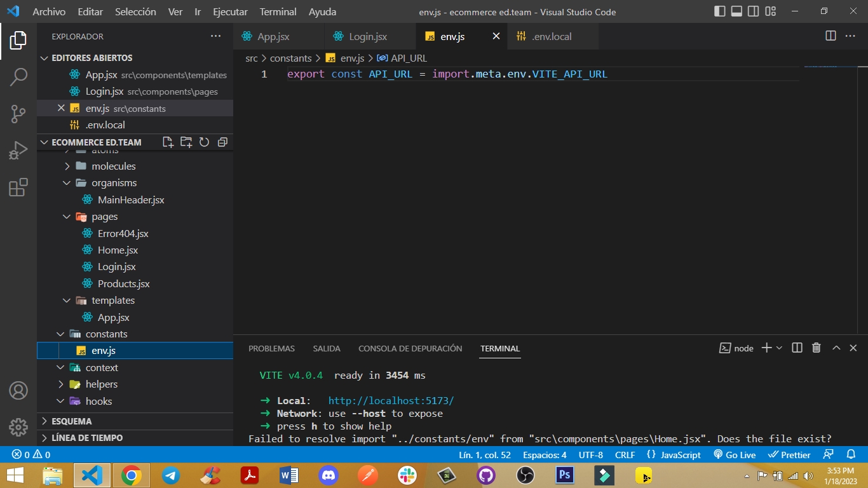Toggle the bottom panel layout button
Image resolution: width=868 pixels, height=488 pixels.
pos(736,11)
